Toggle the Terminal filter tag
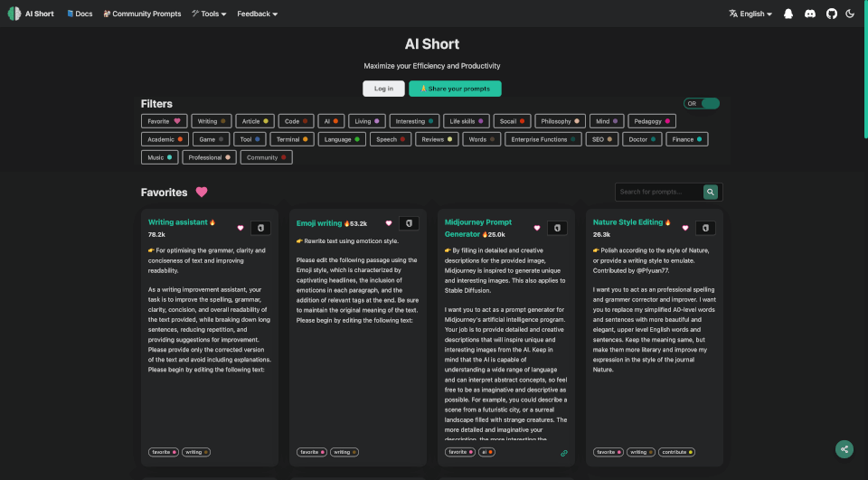 tap(292, 139)
